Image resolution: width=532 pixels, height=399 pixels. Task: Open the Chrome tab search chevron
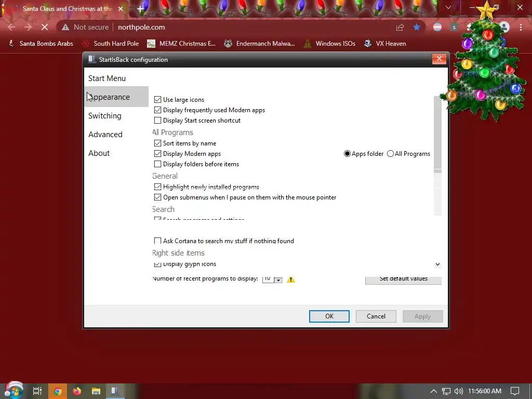point(448,7)
